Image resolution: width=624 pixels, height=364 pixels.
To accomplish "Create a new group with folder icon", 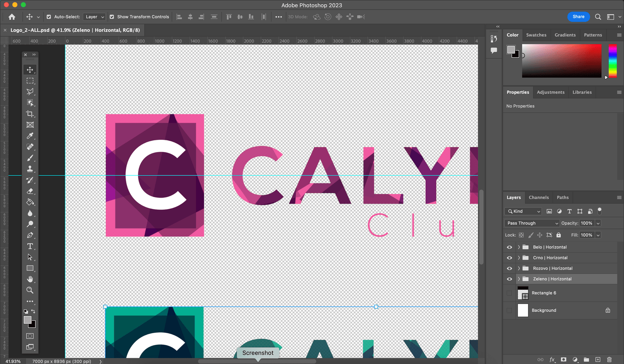I will (586, 359).
